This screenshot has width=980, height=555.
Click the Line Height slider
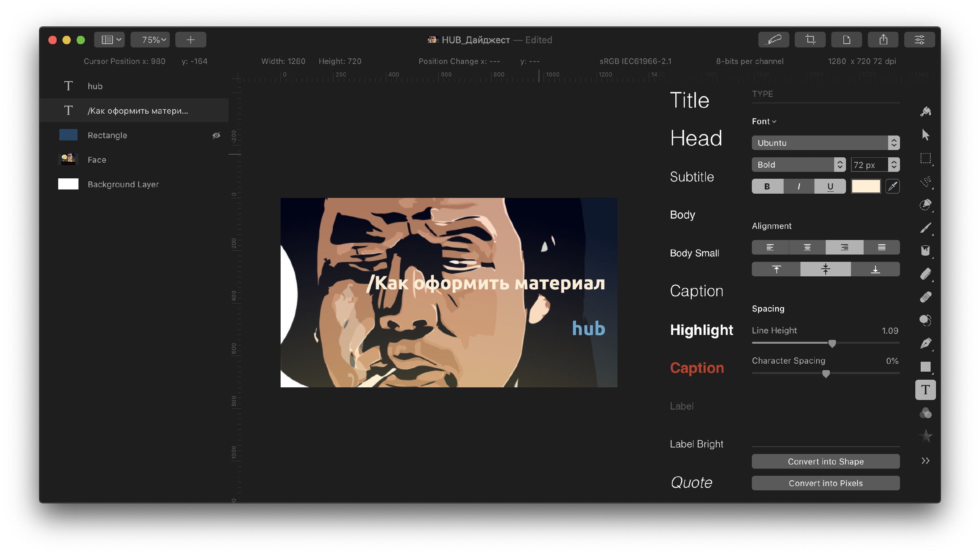tap(825, 343)
